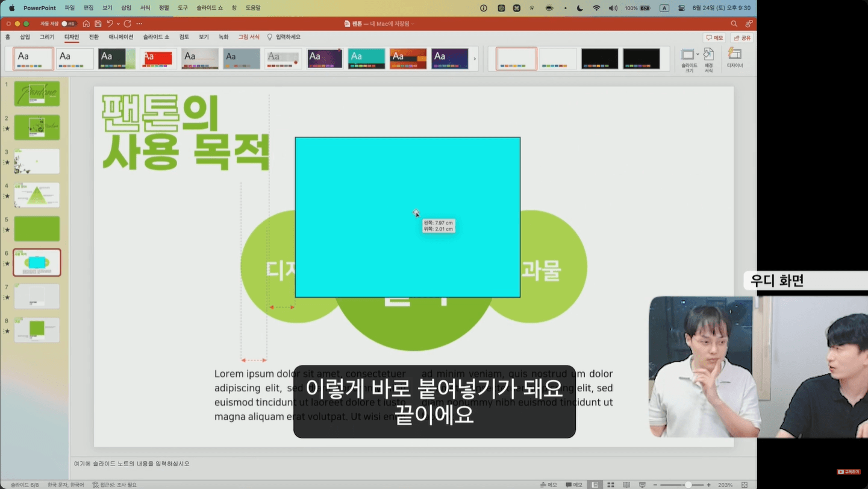This screenshot has height=489, width=868.
Task: Fit the slide to window icon
Action: (745, 485)
